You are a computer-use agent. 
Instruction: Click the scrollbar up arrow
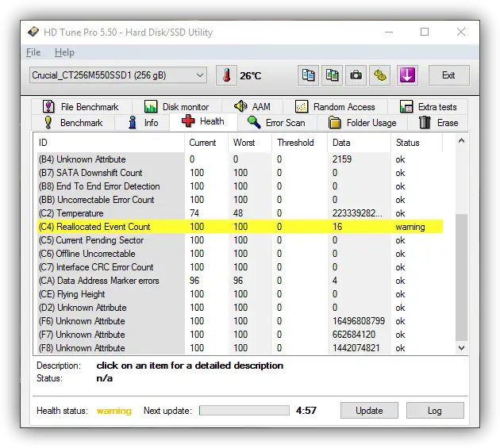461,140
